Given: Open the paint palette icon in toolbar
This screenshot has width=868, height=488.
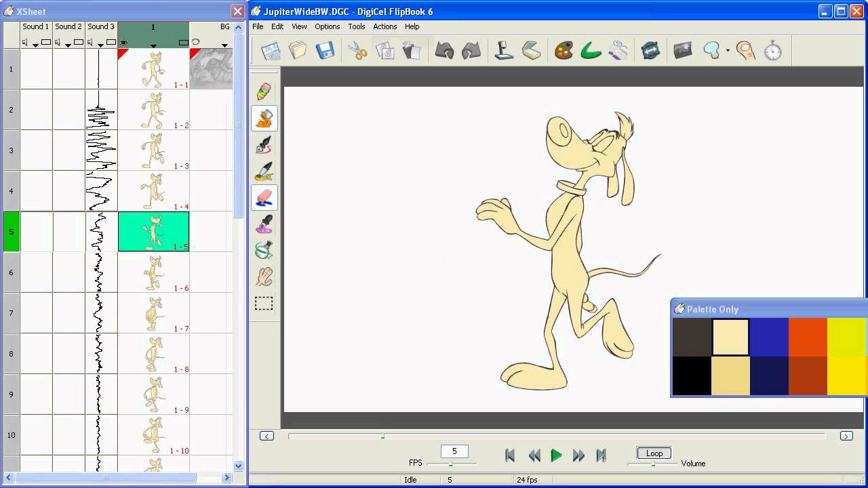Looking at the screenshot, I should coord(564,51).
